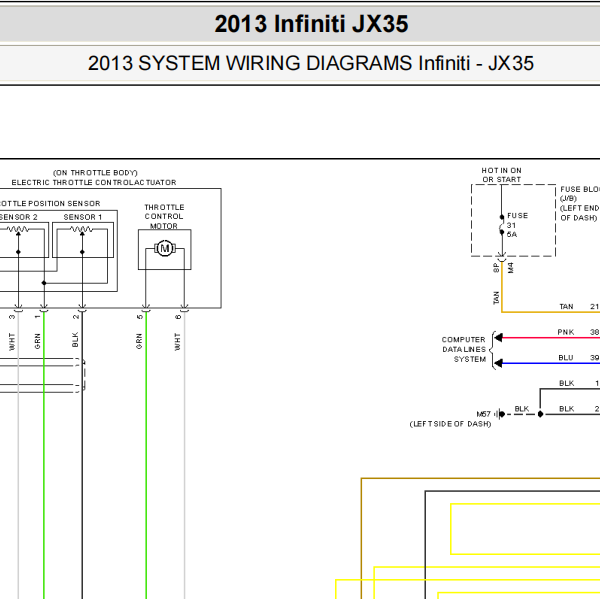
Task: Click the "BLU" wire label
Action: point(566,358)
